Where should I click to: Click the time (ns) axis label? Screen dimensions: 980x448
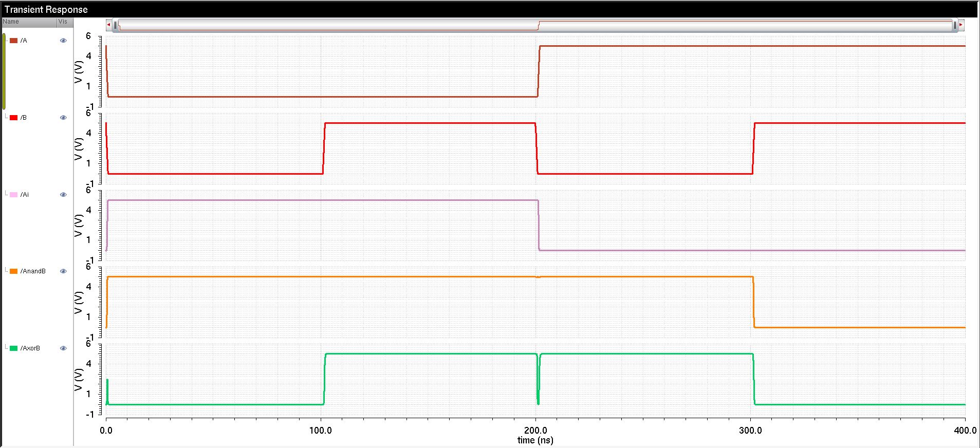click(535, 440)
